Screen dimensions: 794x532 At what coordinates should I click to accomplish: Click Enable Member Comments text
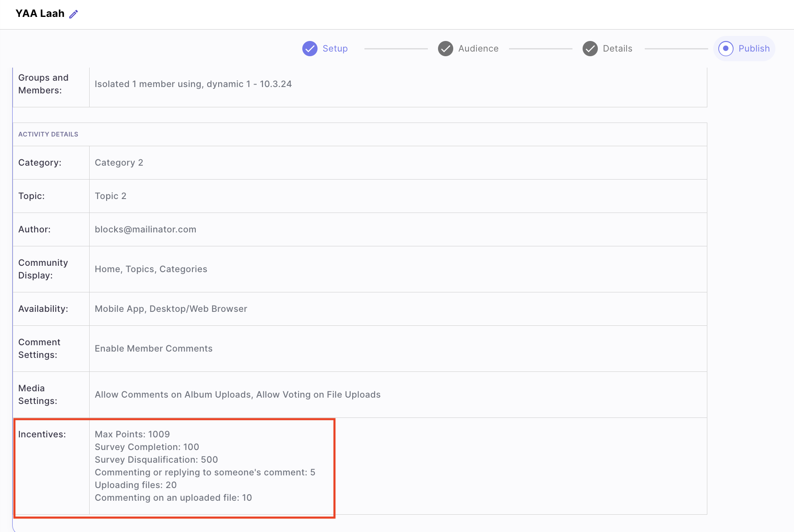coord(153,349)
